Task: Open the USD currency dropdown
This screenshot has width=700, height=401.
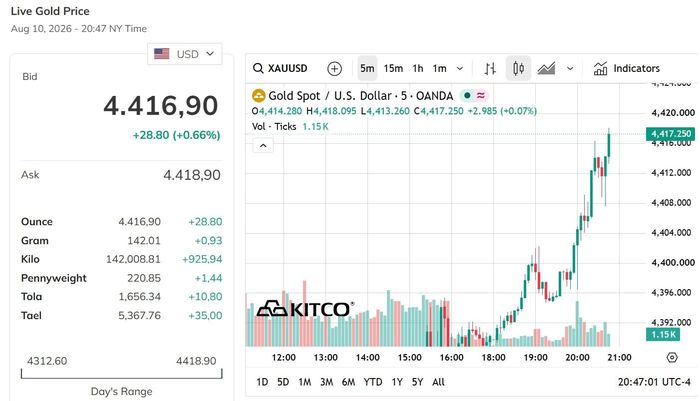Action: [x=184, y=54]
